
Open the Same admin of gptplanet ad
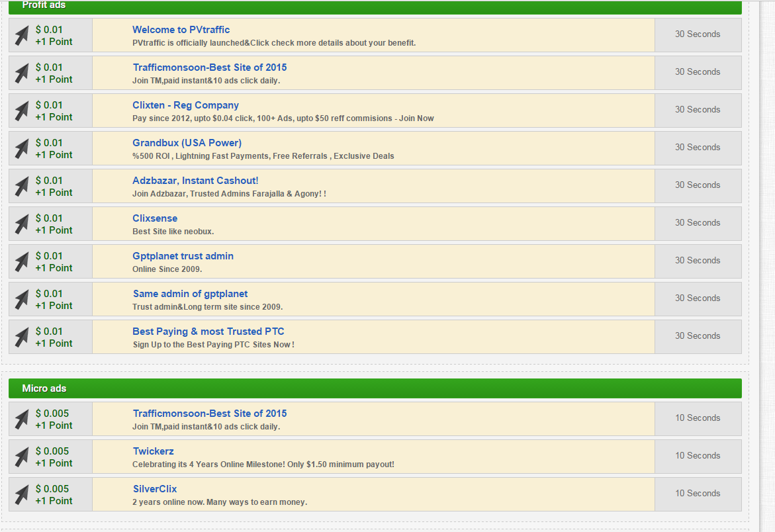click(191, 293)
